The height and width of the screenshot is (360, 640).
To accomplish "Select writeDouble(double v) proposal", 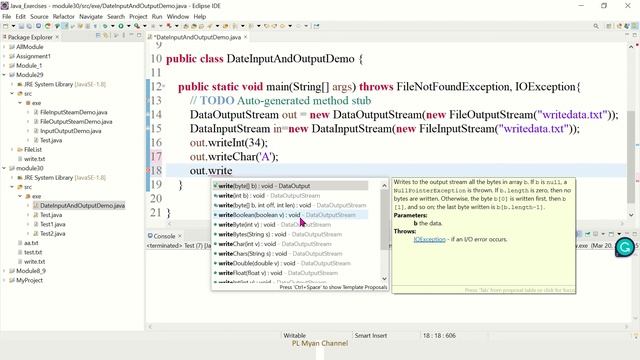I will 290,264.
